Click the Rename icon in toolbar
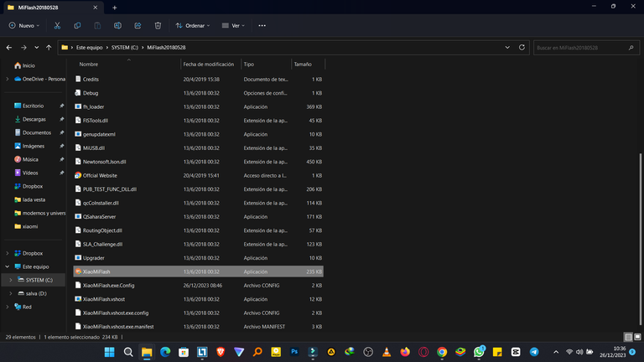 (x=117, y=25)
